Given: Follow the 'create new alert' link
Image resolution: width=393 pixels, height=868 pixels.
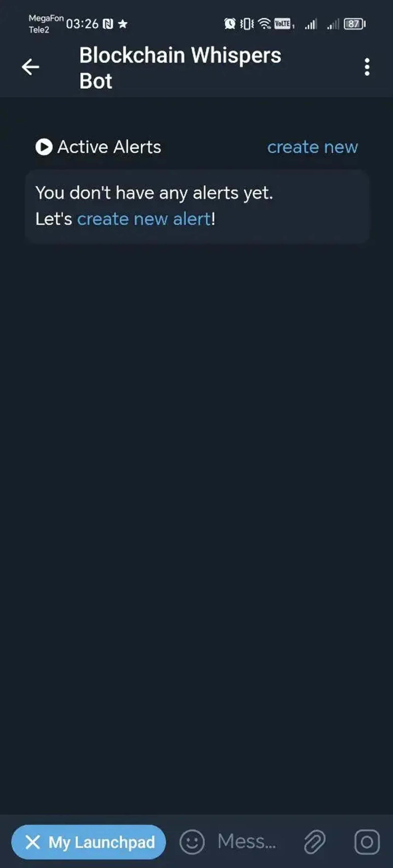Looking at the screenshot, I should pyautogui.click(x=144, y=219).
